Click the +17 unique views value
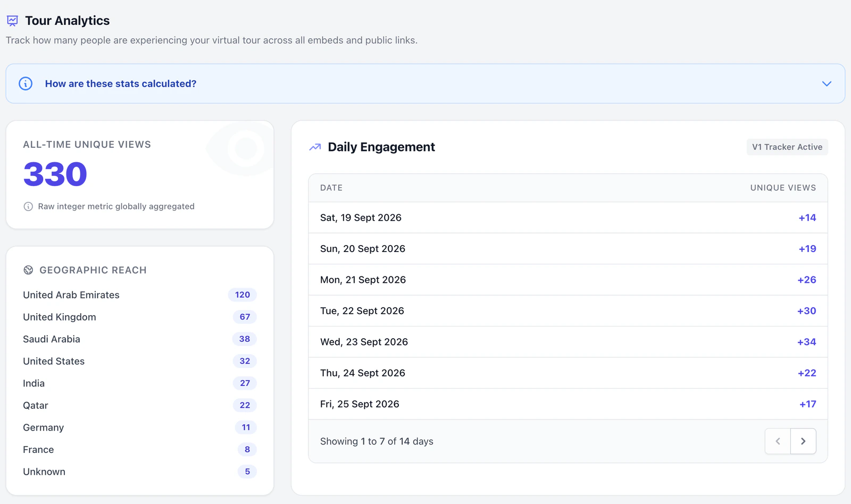 (x=807, y=404)
